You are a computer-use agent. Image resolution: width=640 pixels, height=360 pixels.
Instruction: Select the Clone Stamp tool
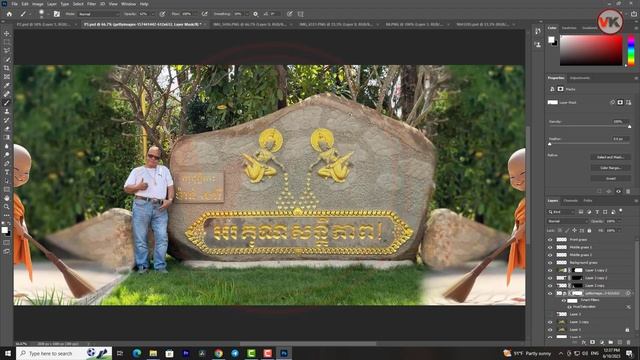(x=7, y=111)
